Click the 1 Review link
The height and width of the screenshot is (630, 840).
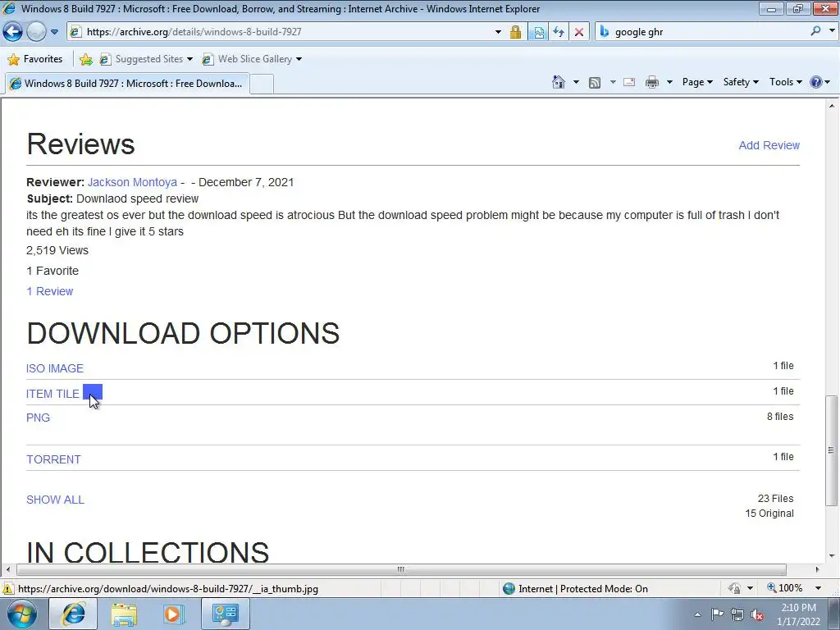click(50, 291)
